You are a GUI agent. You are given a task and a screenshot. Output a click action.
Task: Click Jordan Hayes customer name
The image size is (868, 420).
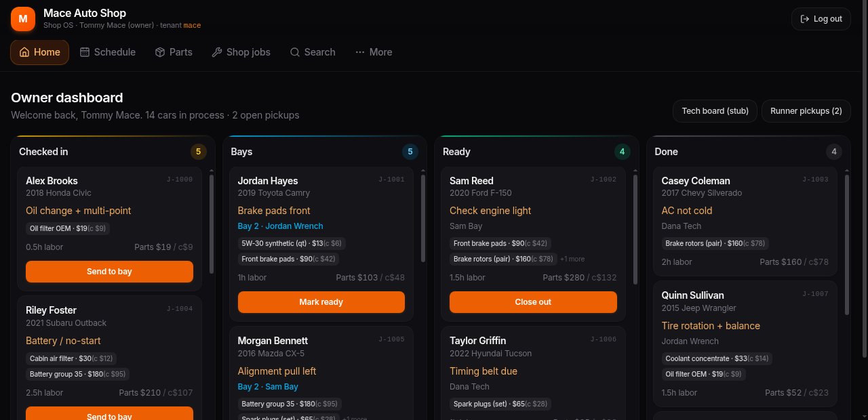click(268, 181)
